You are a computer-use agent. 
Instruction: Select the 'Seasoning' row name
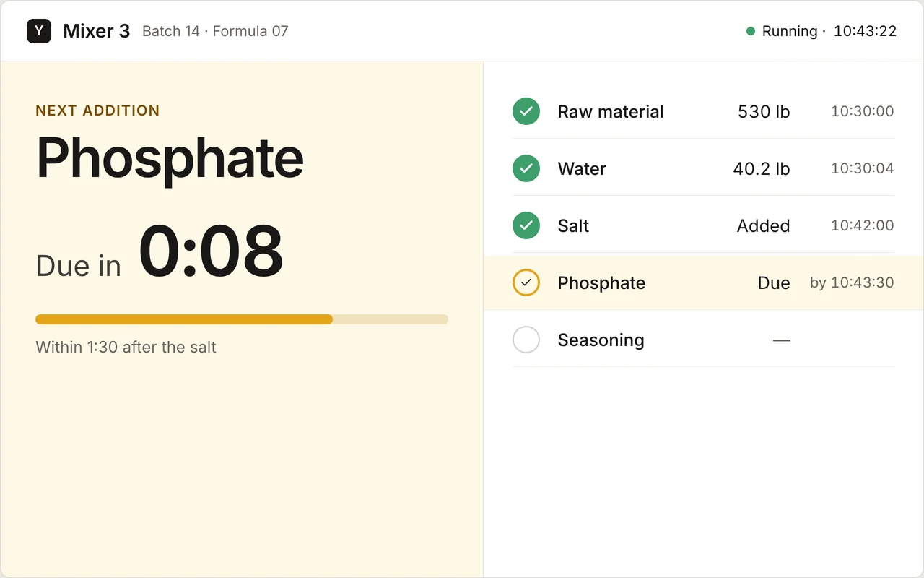click(x=601, y=340)
